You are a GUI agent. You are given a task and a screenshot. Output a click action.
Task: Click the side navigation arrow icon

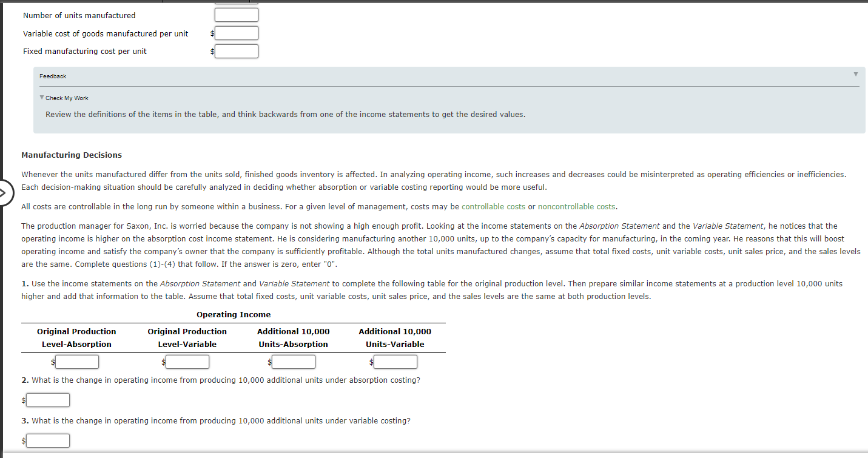(2, 193)
